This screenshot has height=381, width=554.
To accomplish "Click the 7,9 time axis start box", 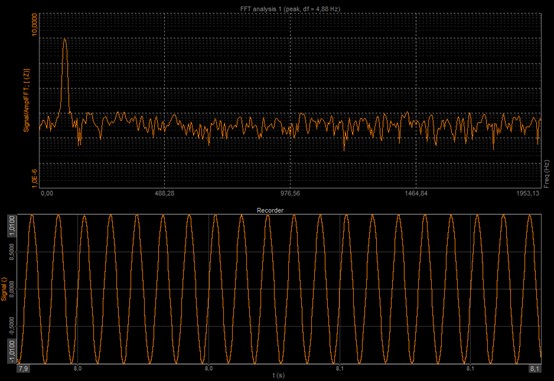I will coord(23,369).
